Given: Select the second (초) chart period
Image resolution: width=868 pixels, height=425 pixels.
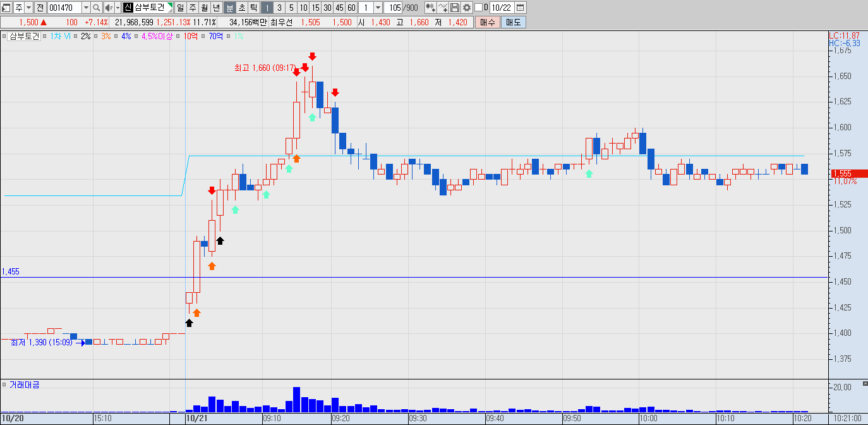Looking at the screenshot, I should pos(241,8).
